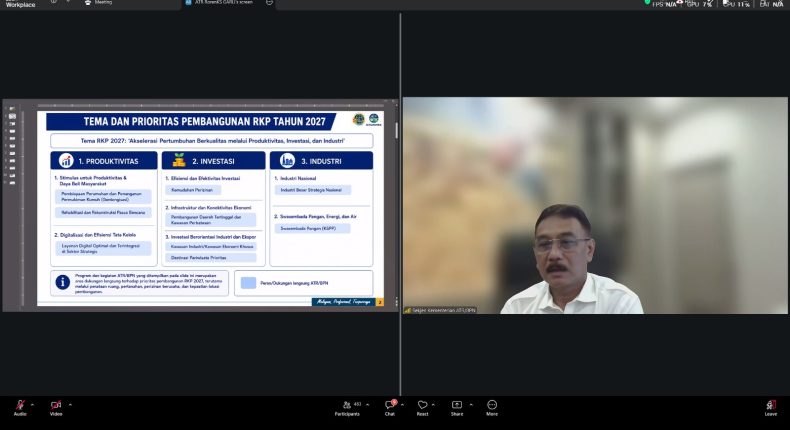Select the shared screen tab at top
The height and width of the screenshot is (430, 790).
coord(224,3)
